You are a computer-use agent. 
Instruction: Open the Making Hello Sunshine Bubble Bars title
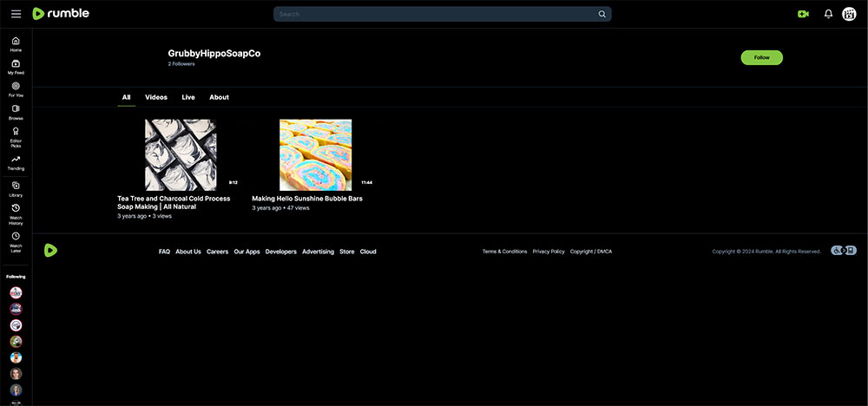tap(307, 198)
